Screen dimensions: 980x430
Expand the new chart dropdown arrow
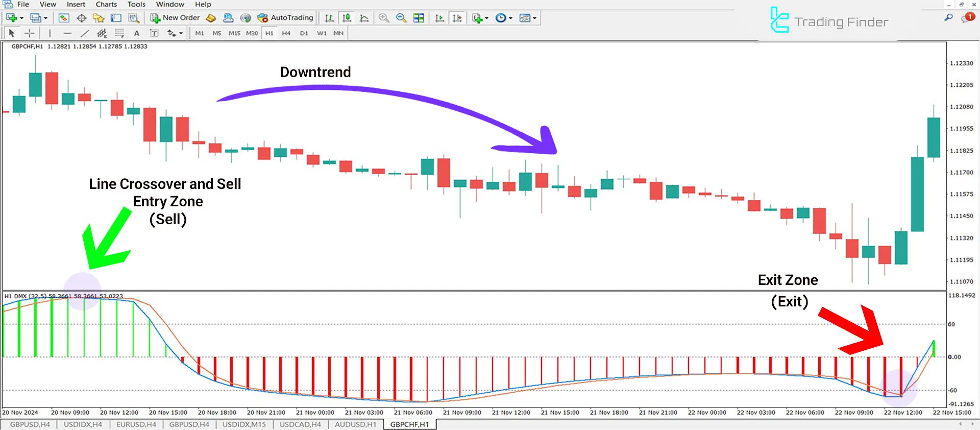click(21, 18)
